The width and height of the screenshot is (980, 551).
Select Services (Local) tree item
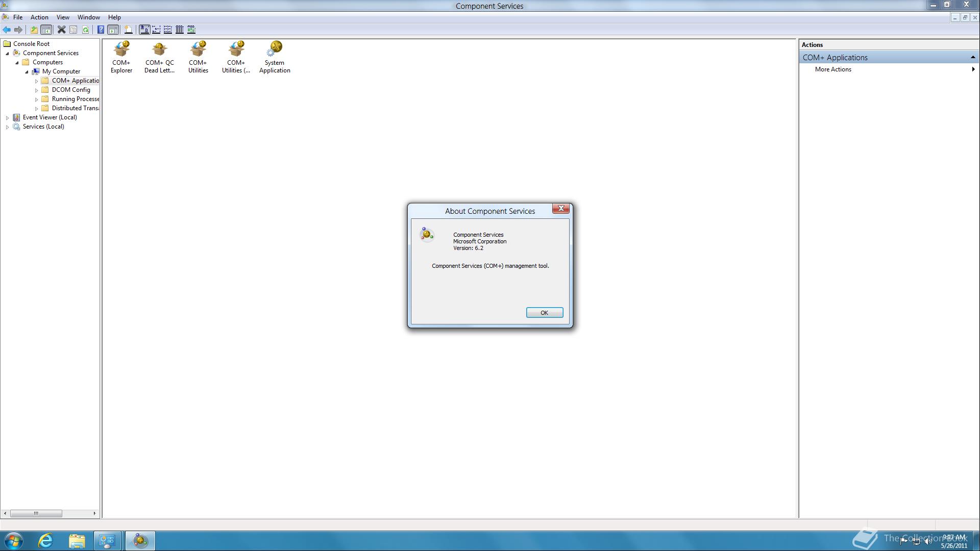coord(43,127)
